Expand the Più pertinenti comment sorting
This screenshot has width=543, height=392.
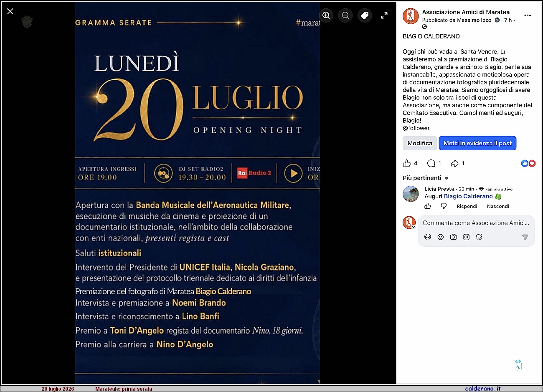(426, 178)
